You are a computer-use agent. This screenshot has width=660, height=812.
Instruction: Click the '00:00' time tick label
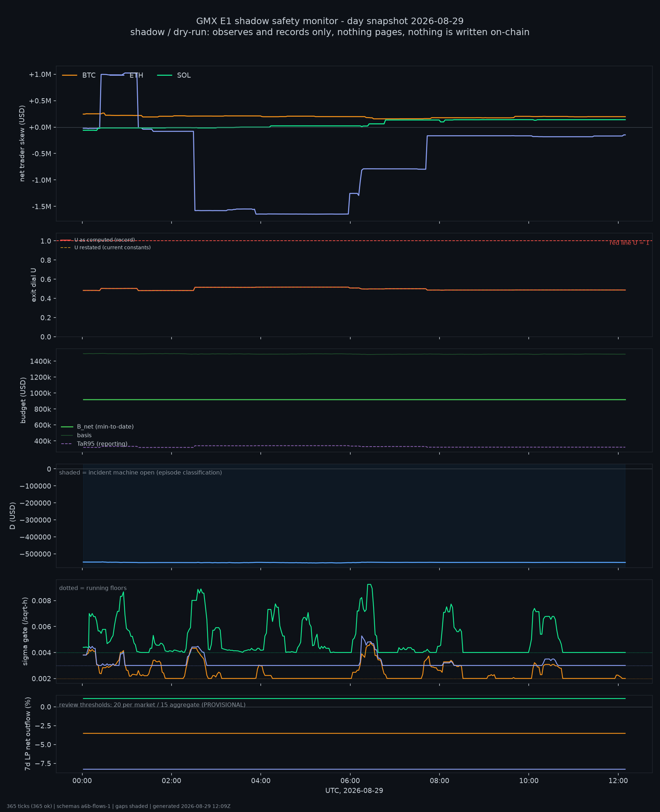point(82,781)
